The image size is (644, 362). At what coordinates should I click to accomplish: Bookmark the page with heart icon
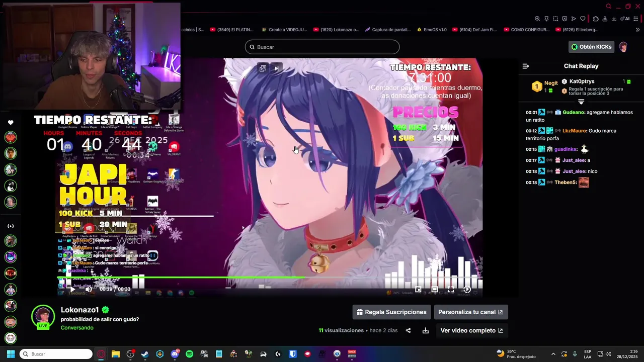(x=583, y=19)
